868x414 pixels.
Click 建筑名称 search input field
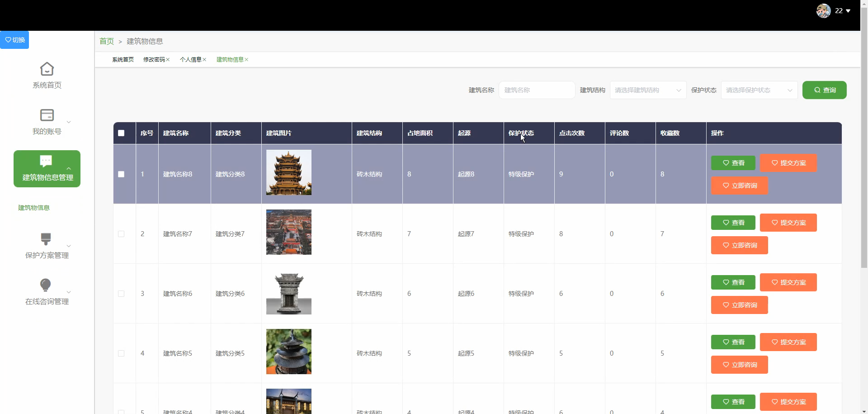click(537, 90)
